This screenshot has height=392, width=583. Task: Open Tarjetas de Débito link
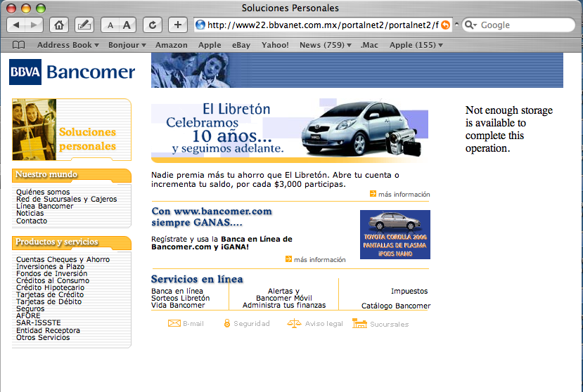[x=49, y=301]
